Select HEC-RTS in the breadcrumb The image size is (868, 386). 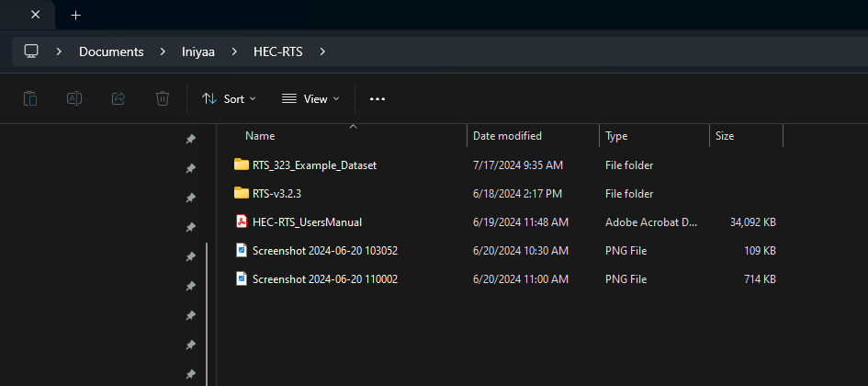pos(278,51)
